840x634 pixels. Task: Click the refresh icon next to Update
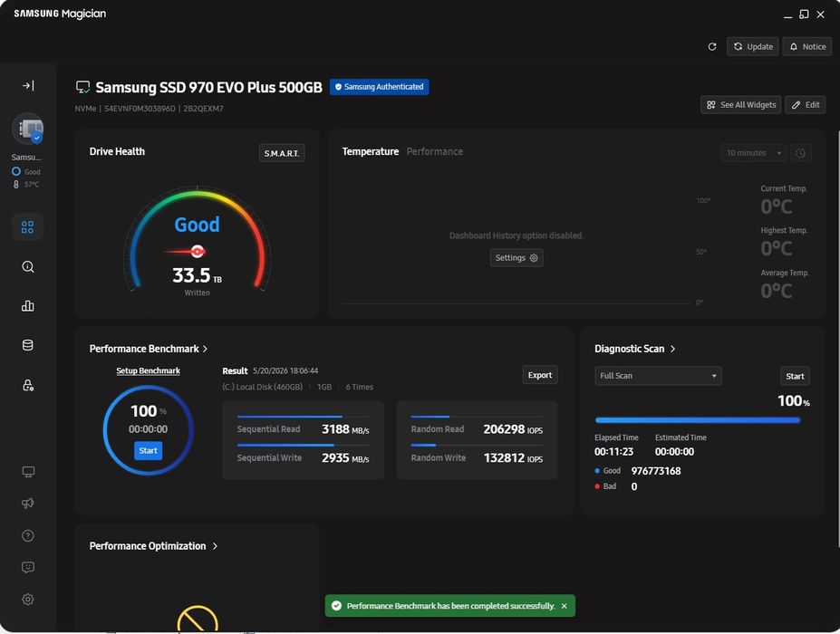click(x=712, y=46)
